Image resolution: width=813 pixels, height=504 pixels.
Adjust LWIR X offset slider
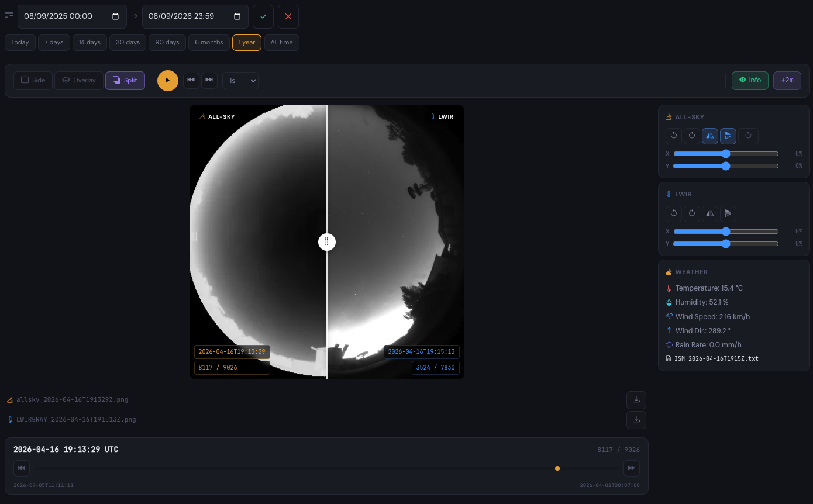point(726,231)
